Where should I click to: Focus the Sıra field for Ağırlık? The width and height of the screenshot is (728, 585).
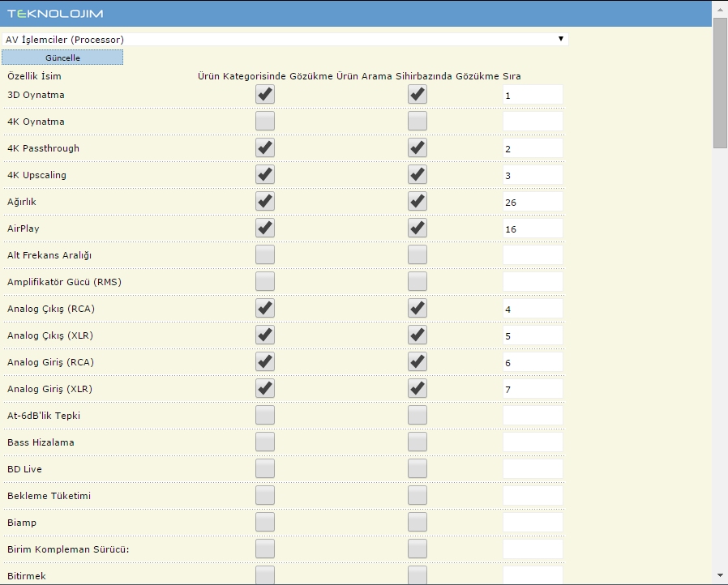tap(533, 202)
